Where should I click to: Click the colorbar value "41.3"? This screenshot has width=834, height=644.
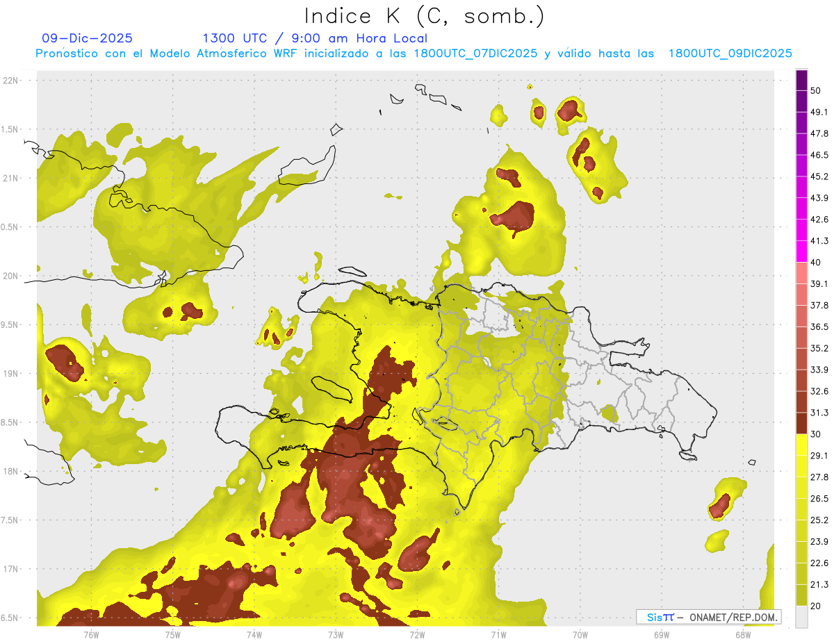(819, 241)
